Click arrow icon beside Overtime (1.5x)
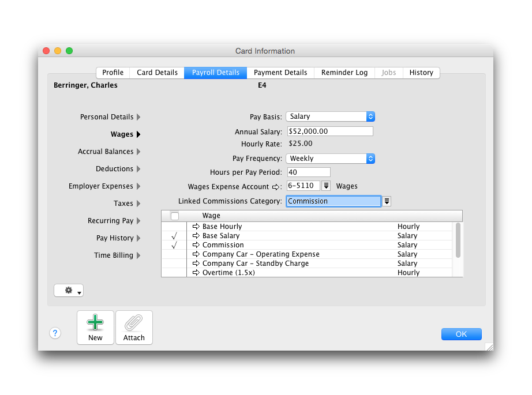Image resolution: width=532 pixels, height=395 pixels. pos(196,273)
